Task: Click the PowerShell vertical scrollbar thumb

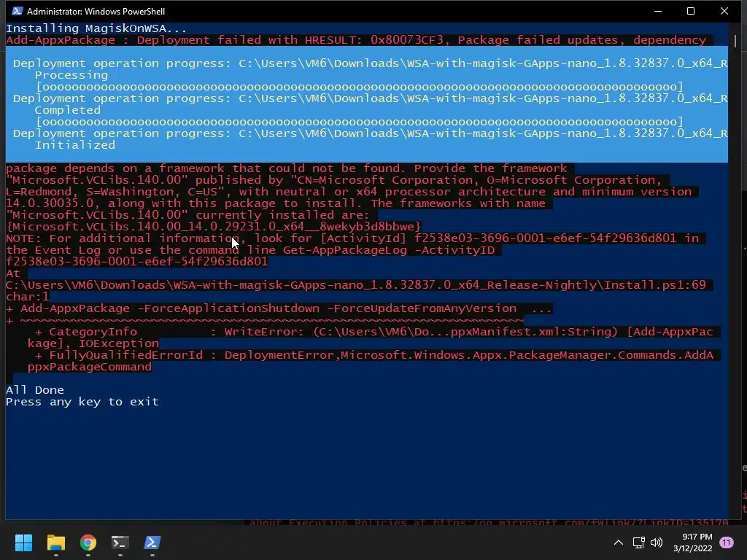Action: pos(735,41)
